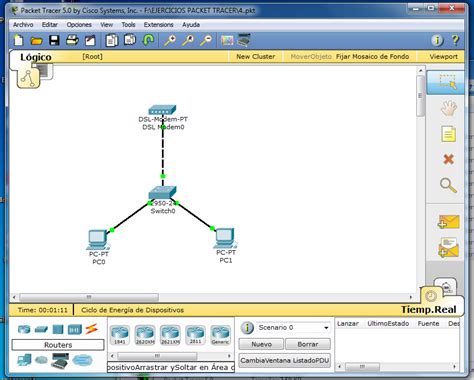Viewport: 474px width, 380px height.
Task: Click the network information 'i' icon
Action: (x=437, y=41)
